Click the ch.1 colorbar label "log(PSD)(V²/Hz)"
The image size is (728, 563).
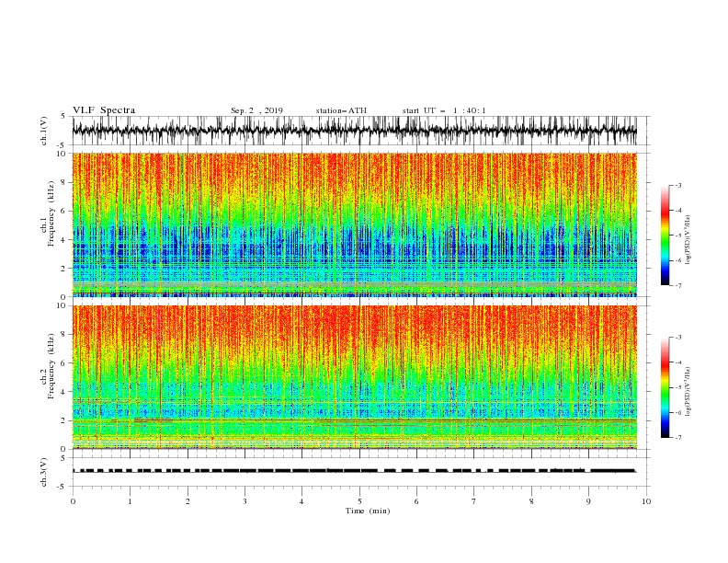coord(688,239)
